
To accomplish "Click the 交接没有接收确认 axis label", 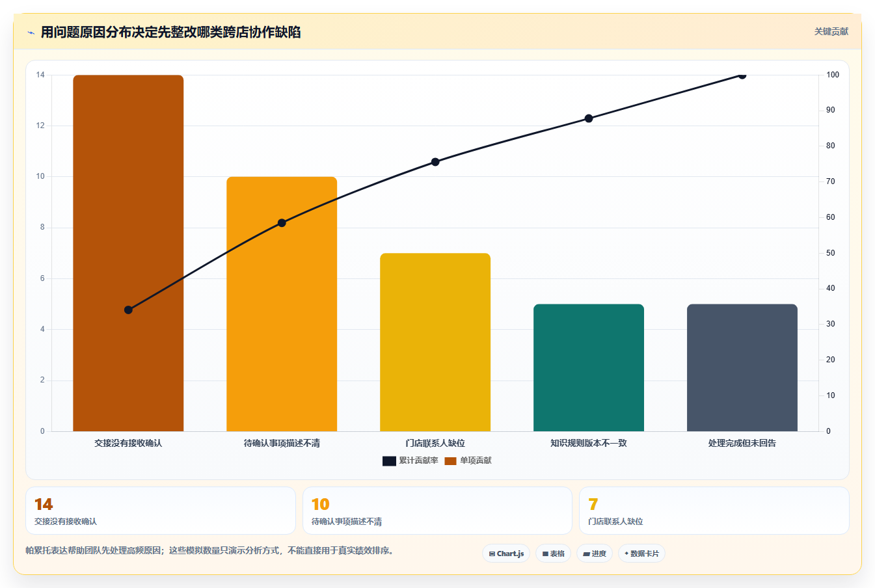I will tap(128, 443).
